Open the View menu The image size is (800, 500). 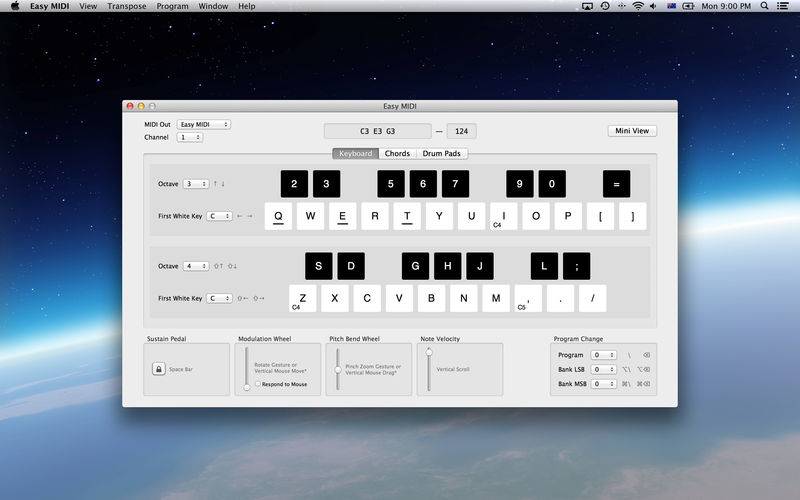pyautogui.click(x=88, y=6)
